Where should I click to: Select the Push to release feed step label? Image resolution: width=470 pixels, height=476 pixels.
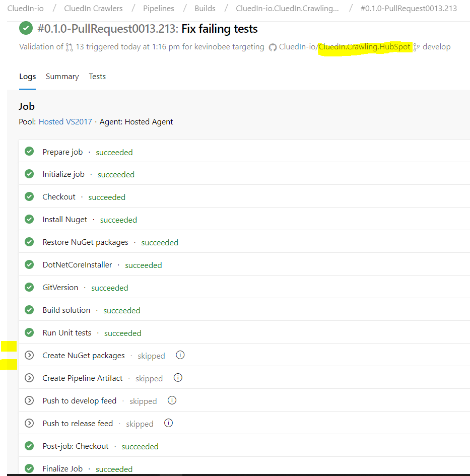point(78,424)
